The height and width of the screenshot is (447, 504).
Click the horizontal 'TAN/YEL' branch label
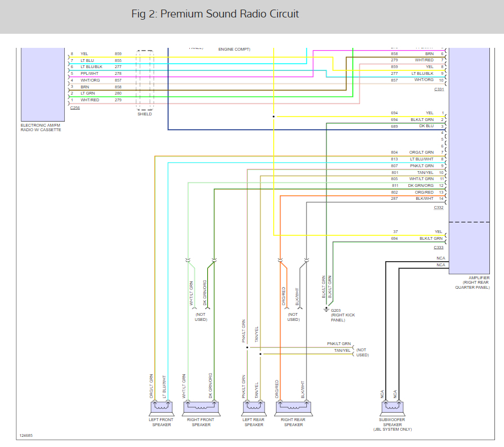(342, 350)
